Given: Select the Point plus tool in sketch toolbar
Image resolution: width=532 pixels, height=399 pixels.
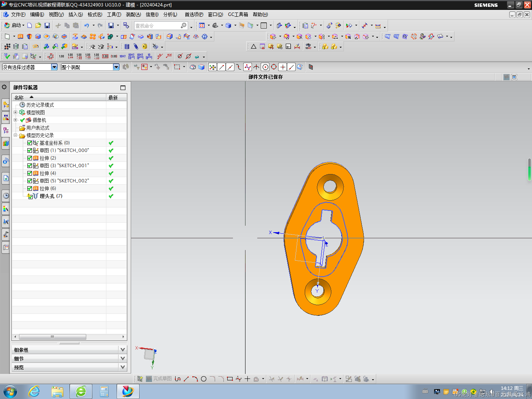Looking at the screenshot, I should click(247, 379).
